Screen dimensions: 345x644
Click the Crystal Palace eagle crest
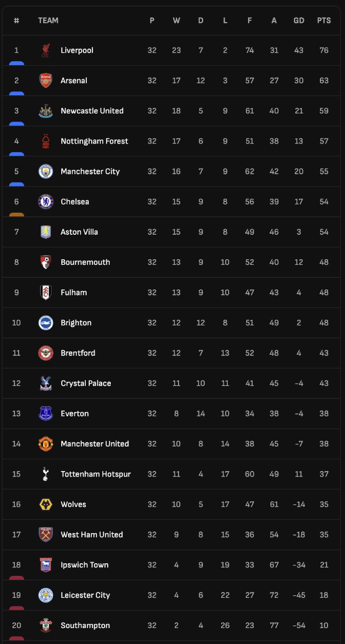(x=46, y=383)
